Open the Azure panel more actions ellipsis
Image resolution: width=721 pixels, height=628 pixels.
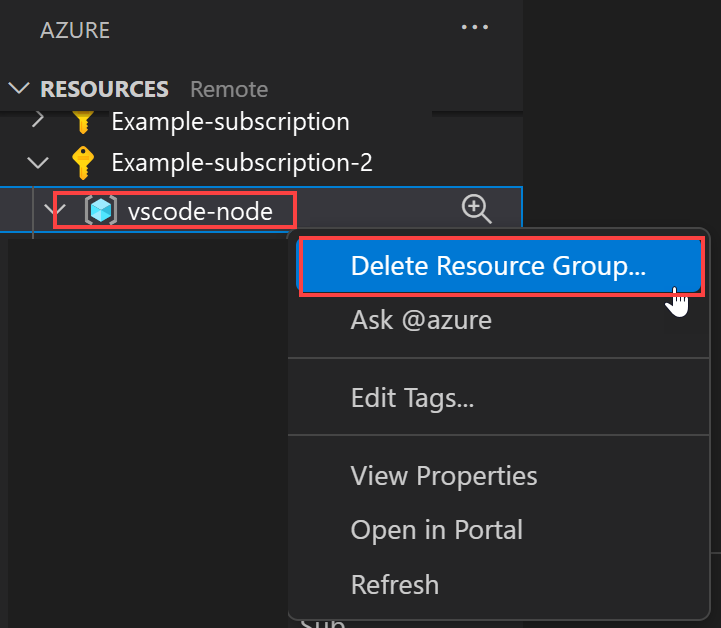(475, 28)
